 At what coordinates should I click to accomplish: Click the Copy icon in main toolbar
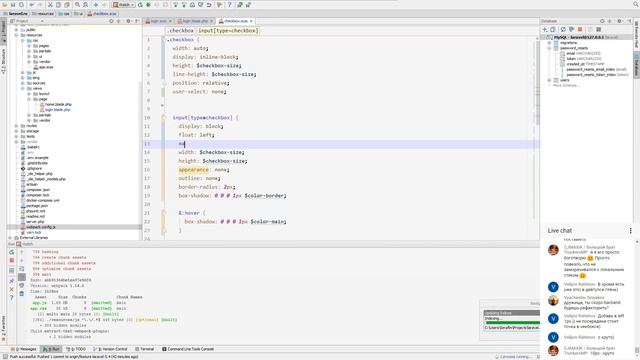pos(58,4)
